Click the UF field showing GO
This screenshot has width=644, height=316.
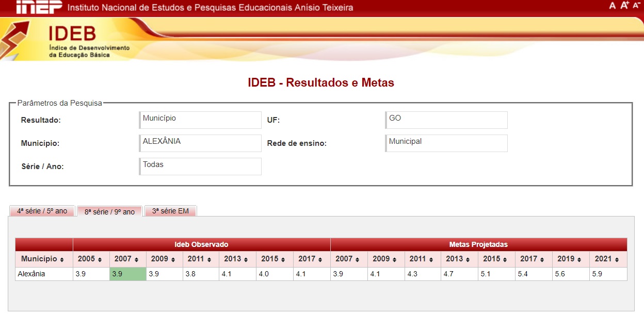coord(446,120)
